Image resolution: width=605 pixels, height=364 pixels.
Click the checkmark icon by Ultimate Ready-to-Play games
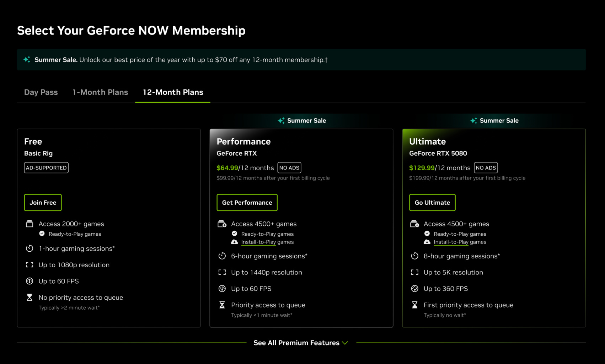point(427,234)
